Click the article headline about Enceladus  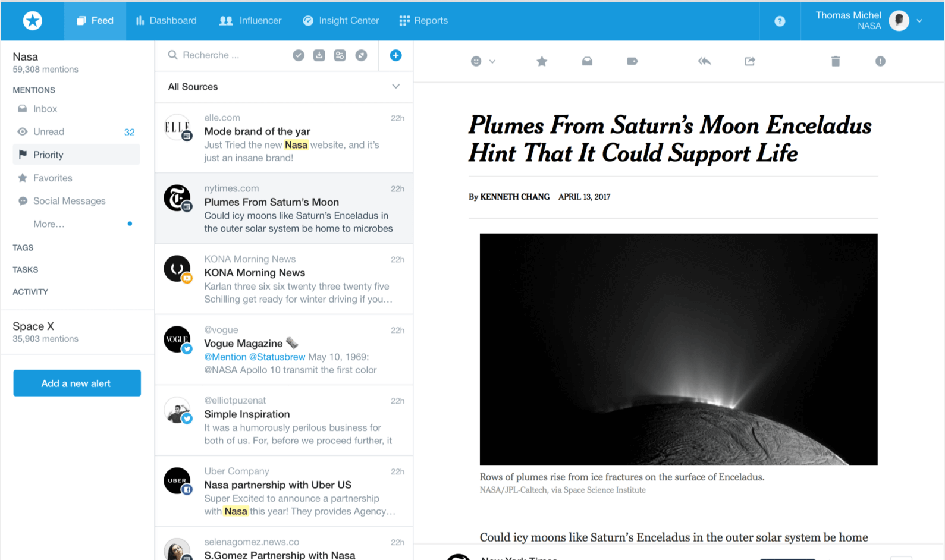tap(670, 139)
